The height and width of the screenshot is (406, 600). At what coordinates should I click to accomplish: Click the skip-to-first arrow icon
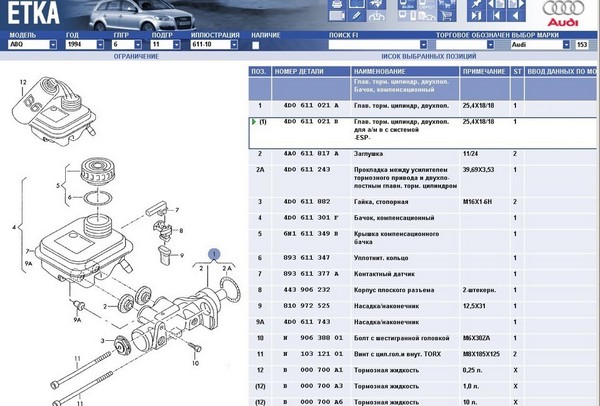pyautogui.click(x=497, y=16)
